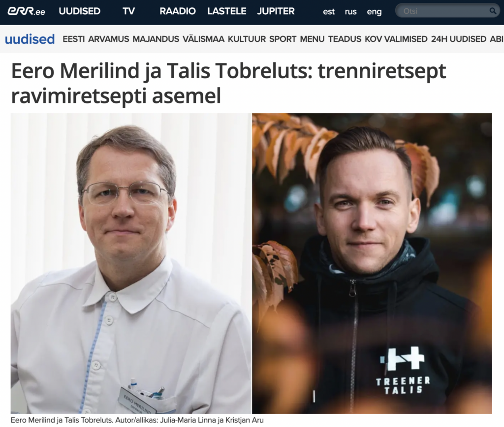Click the ERR.ee logo
The height and width of the screenshot is (427, 504).
click(x=26, y=12)
